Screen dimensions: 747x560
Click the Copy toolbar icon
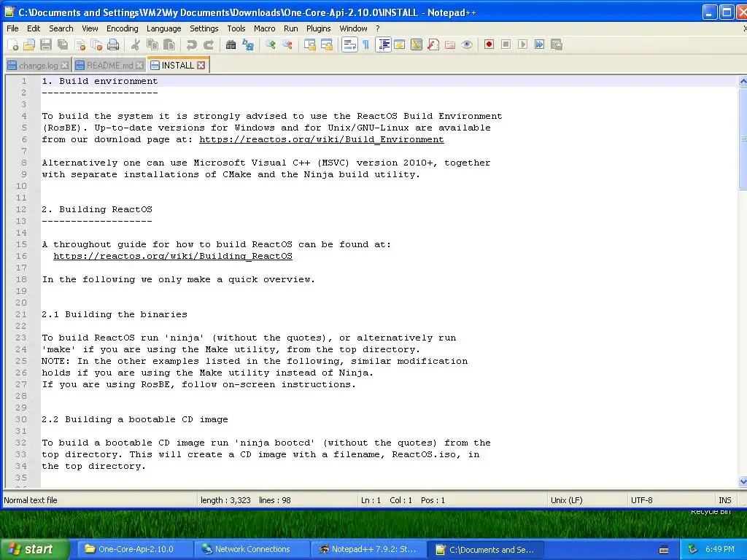[152, 44]
